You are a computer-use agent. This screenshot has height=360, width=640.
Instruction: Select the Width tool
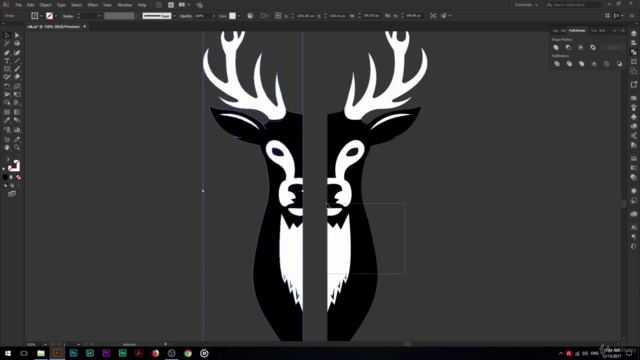(x=7, y=94)
